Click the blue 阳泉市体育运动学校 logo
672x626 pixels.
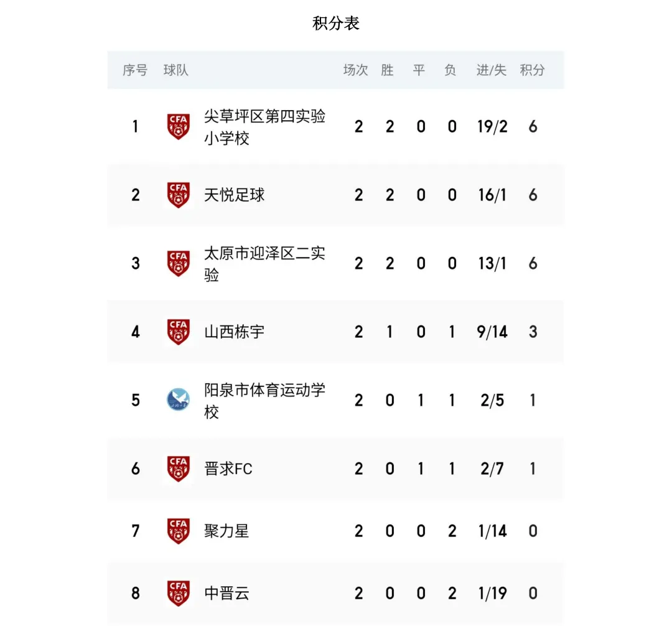[x=179, y=399]
